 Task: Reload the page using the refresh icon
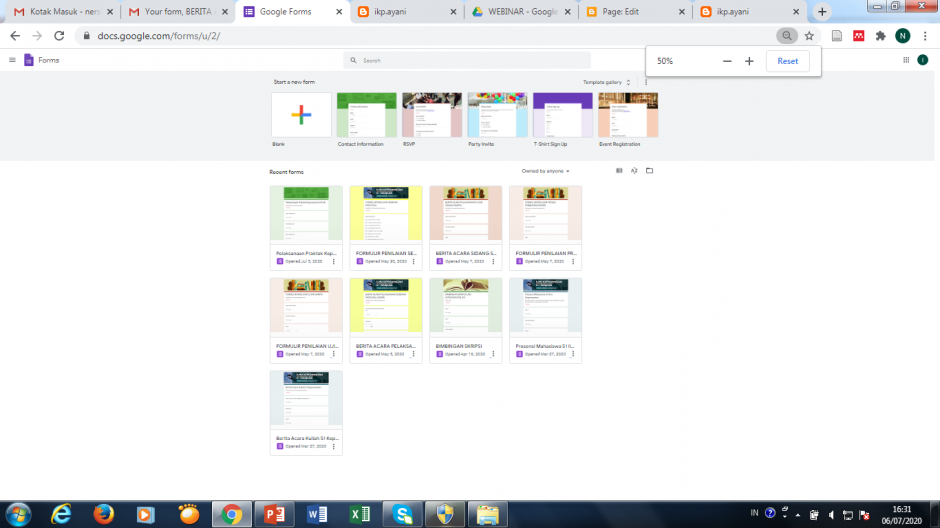59,35
